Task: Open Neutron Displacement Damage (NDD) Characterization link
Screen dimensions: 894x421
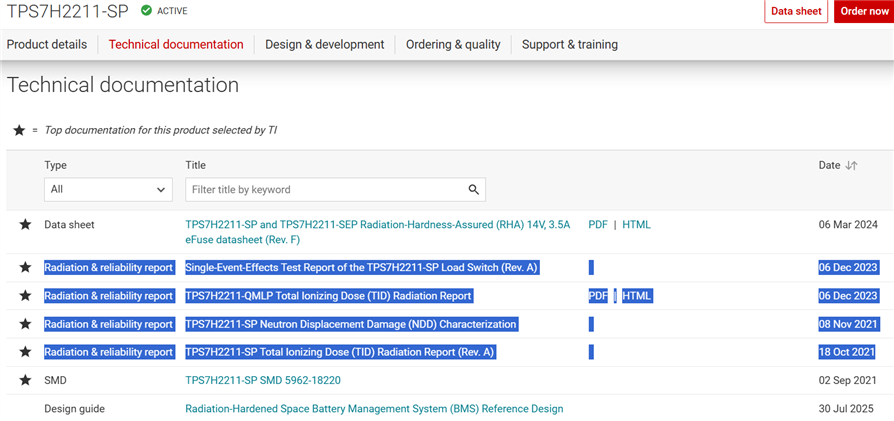Action: point(351,324)
